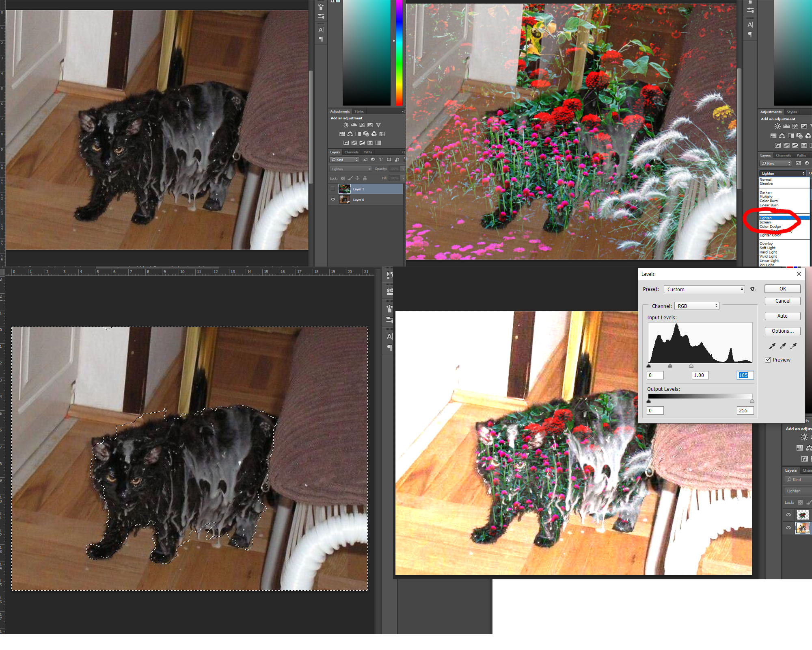Add Photo Filter adjustment in panel showing Layer 1

coord(366,134)
